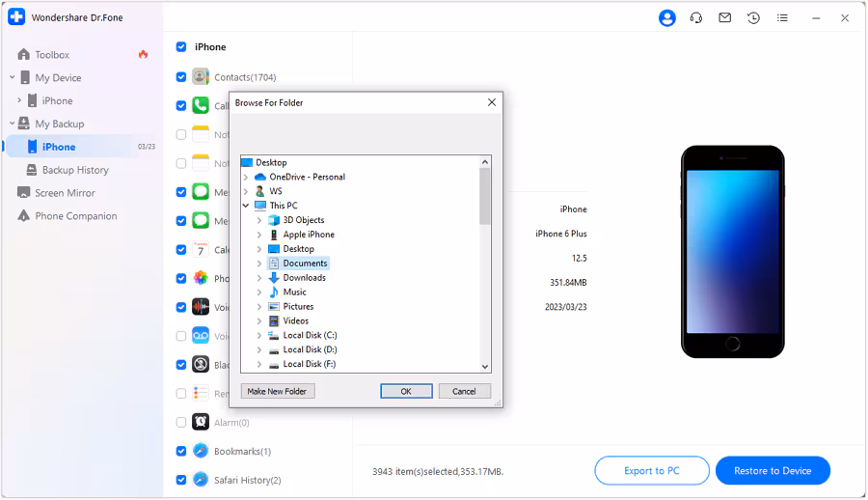Click the Restore to Device button
868x500 pixels.
(x=773, y=471)
